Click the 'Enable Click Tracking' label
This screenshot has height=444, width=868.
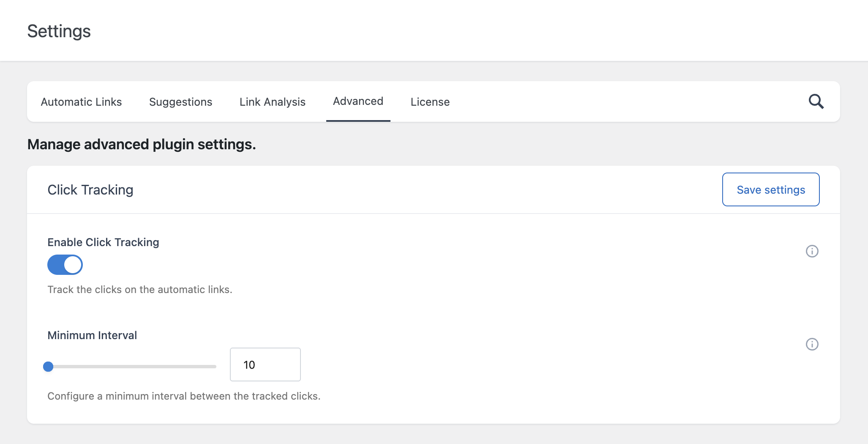pos(103,242)
